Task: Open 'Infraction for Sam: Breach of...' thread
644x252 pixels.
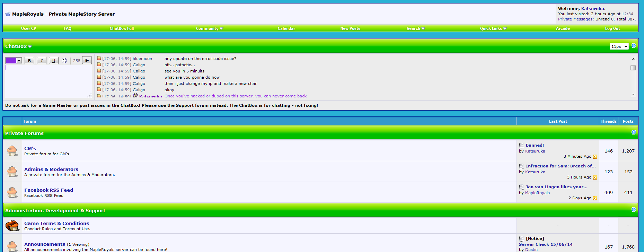Action: pos(561,166)
